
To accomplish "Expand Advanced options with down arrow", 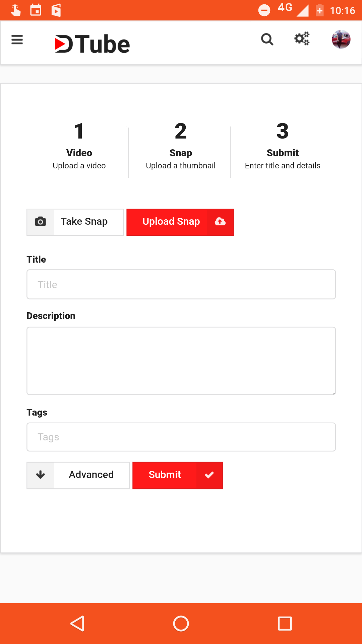I will click(x=41, y=475).
